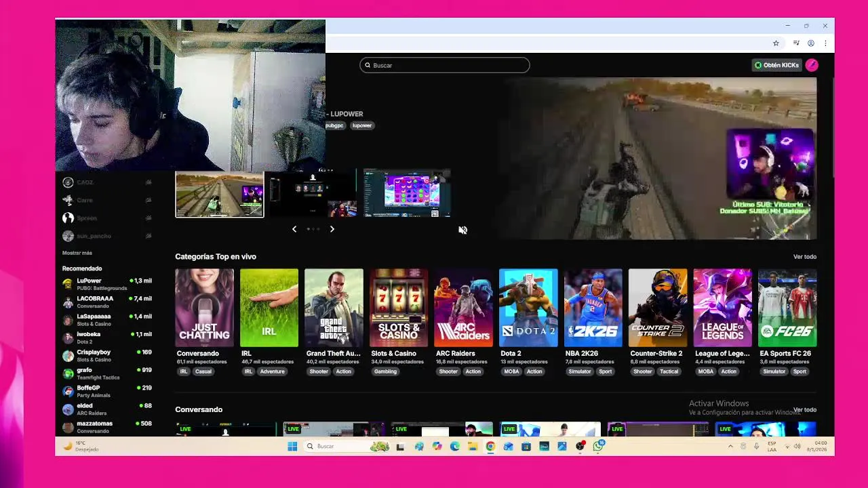Expand followed channels with Mostrar más
Viewport: 868px width, 488px height.
click(x=77, y=253)
